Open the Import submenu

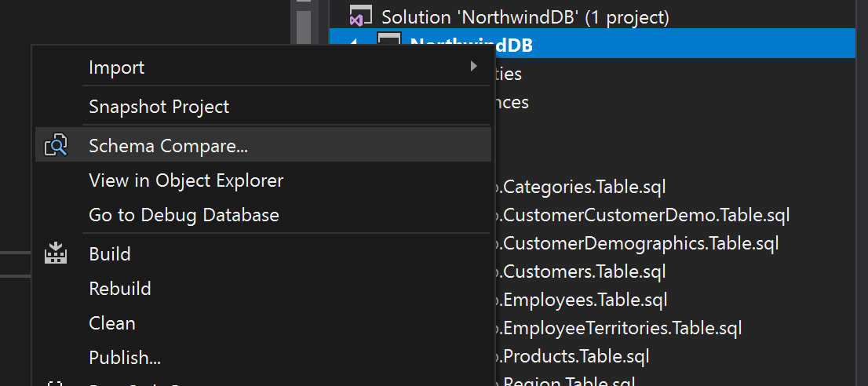[263, 67]
